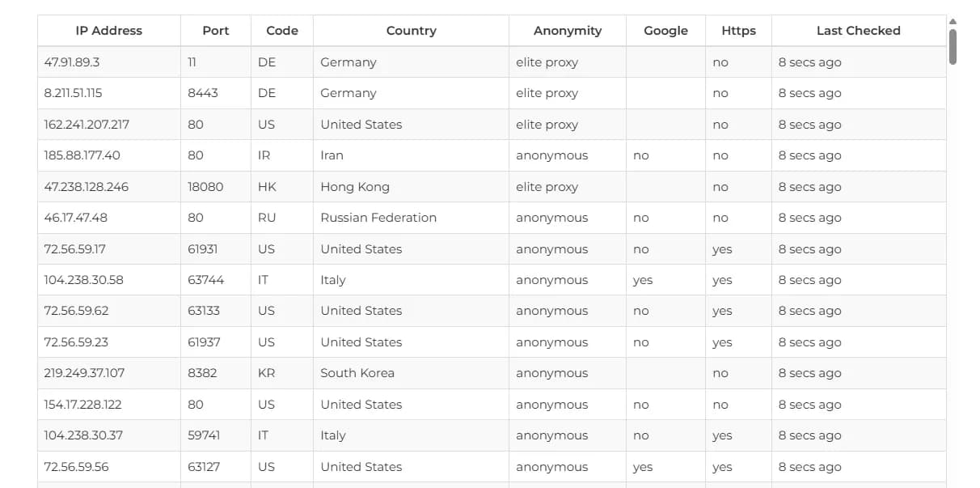Click the Https column header
The image size is (980, 488).
(738, 30)
